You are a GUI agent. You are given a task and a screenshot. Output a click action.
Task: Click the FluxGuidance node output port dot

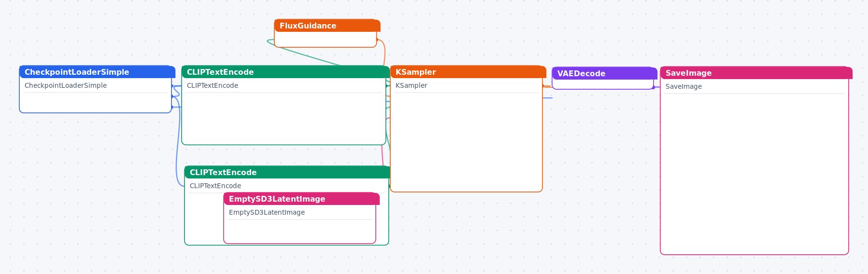pyautogui.click(x=377, y=40)
